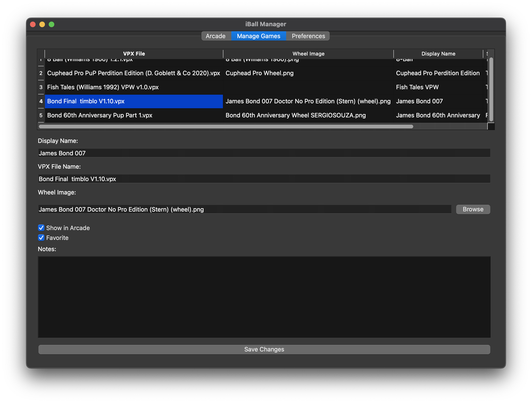Click the Wheel Image column header
The width and height of the screenshot is (532, 403).
click(307, 53)
